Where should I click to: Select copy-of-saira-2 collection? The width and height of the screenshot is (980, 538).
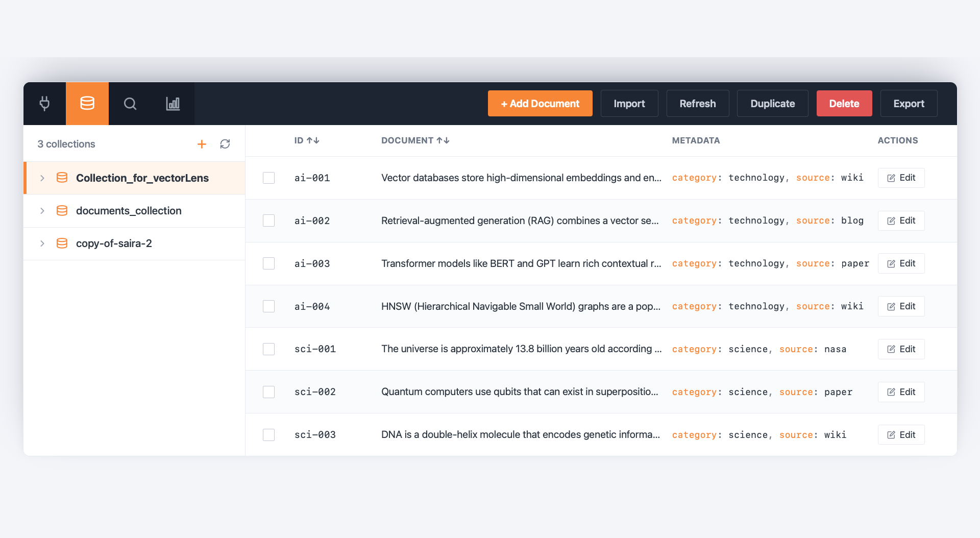tap(114, 243)
